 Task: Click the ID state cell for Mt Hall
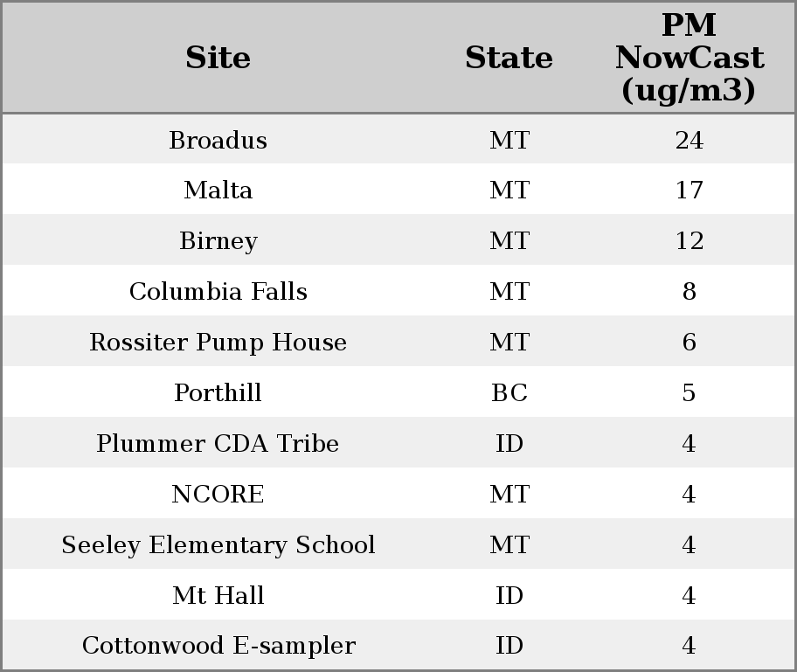coord(509,596)
